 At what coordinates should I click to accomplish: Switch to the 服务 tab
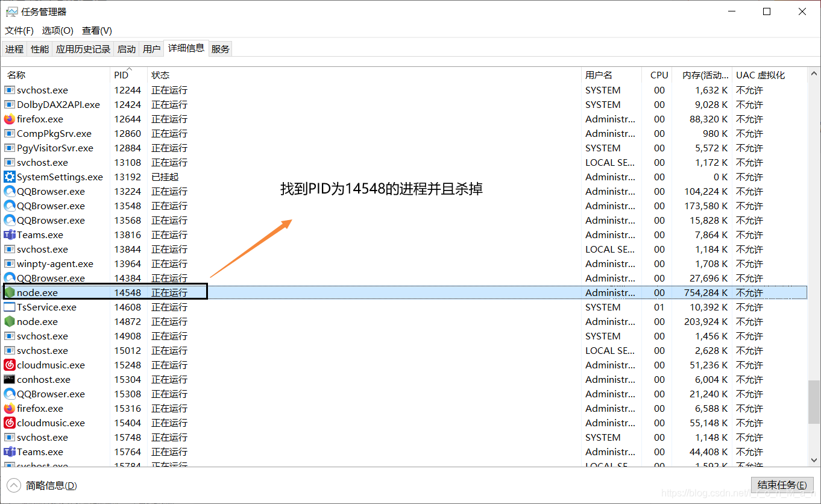tap(220, 49)
